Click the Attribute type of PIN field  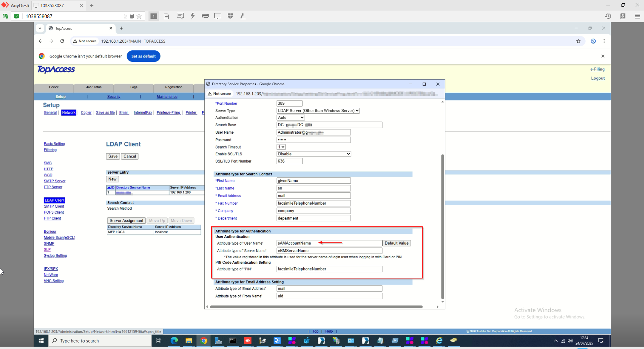tap(329, 269)
